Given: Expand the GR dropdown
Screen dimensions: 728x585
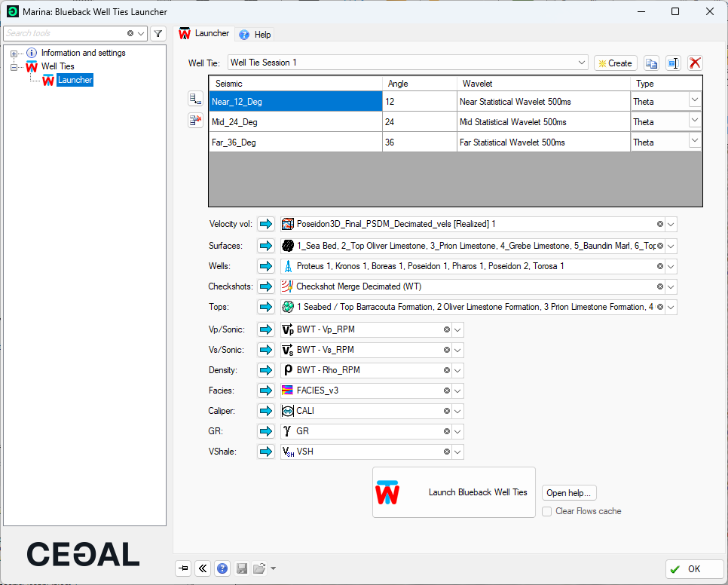Looking at the screenshot, I should 457,431.
